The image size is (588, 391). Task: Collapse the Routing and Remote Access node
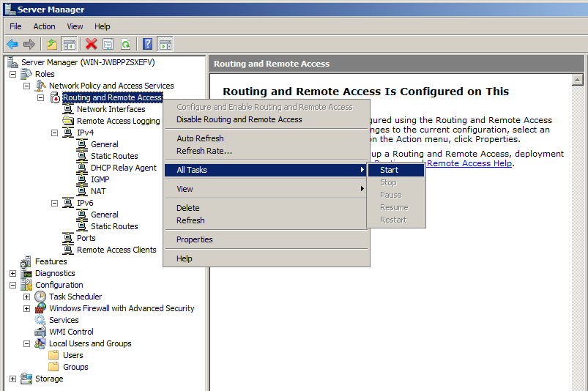(x=40, y=98)
